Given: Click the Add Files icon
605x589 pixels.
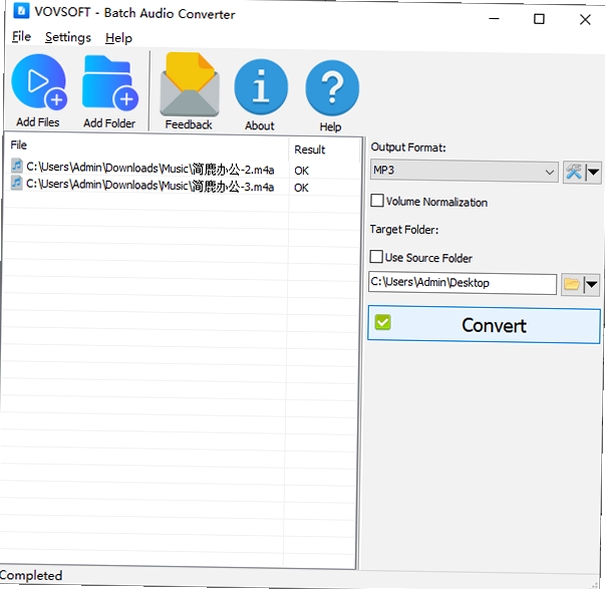Looking at the screenshot, I should click(39, 82).
